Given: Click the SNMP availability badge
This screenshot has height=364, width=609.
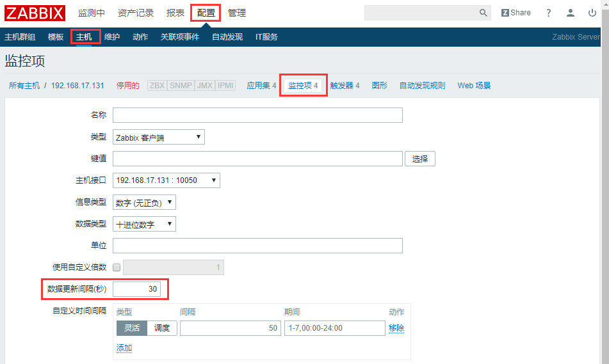Looking at the screenshot, I should click(x=181, y=85).
